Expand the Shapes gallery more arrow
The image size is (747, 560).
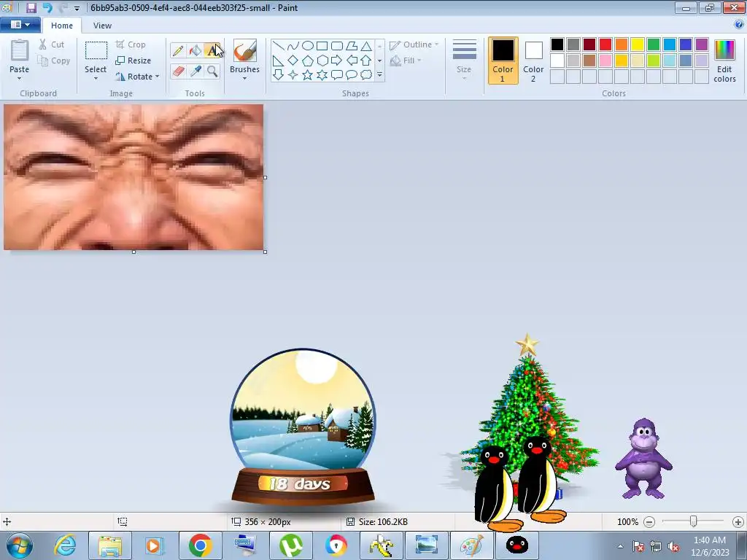(x=379, y=75)
